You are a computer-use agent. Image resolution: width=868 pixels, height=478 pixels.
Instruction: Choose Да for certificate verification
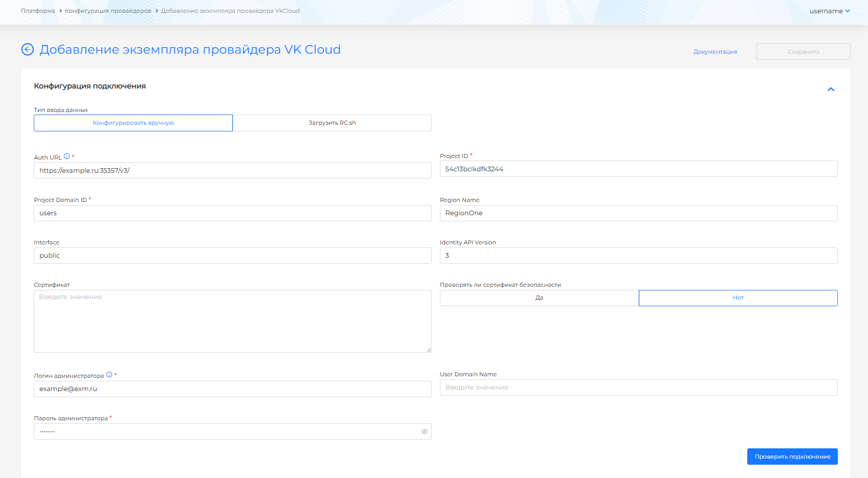(539, 298)
